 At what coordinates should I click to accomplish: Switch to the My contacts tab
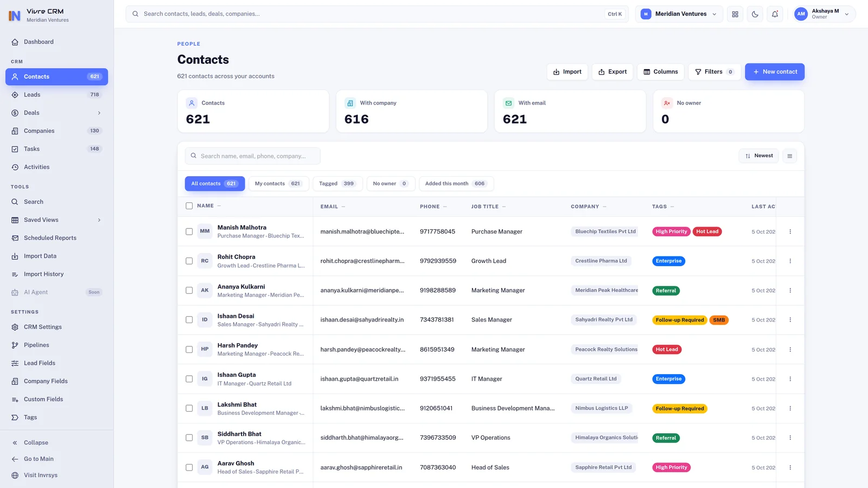coord(278,184)
